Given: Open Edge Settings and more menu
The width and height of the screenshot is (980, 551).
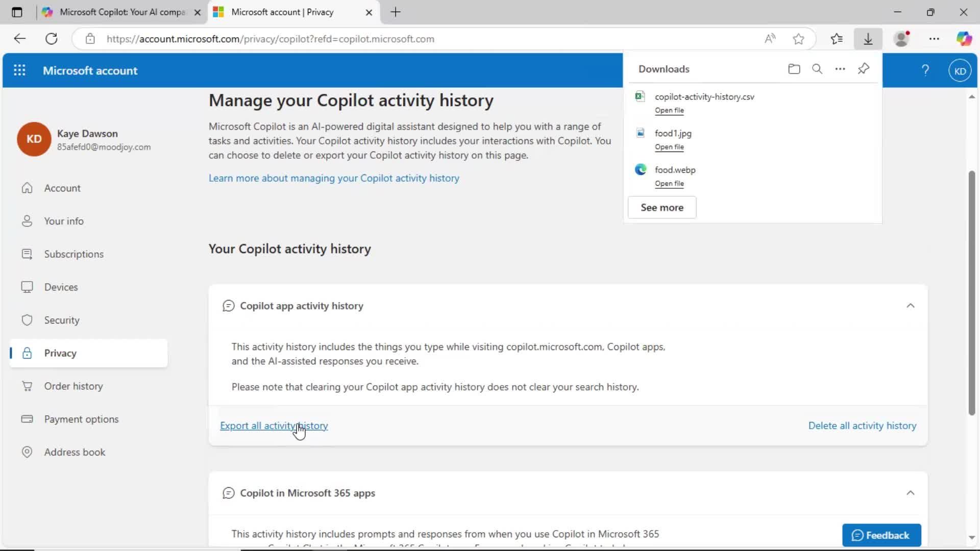Looking at the screenshot, I should point(934,39).
